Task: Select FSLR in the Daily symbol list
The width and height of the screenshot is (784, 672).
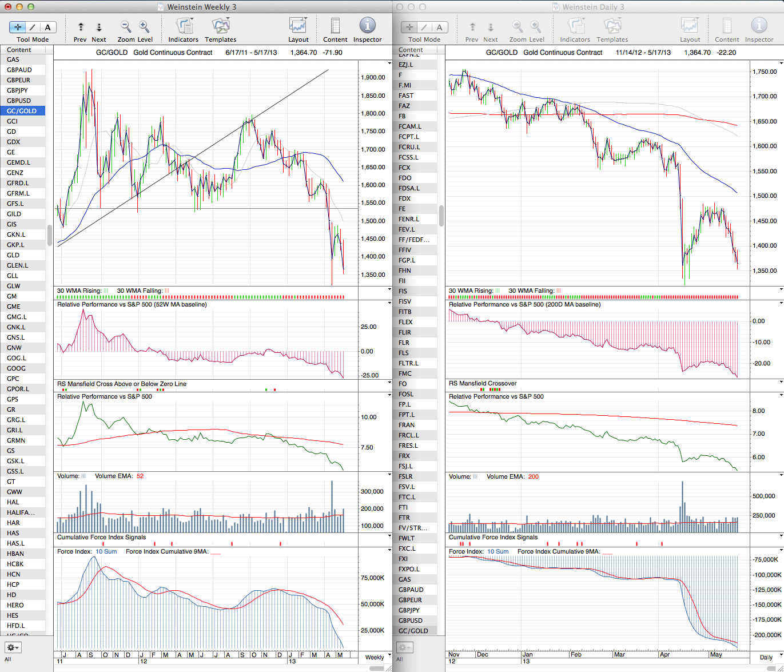Action: [x=405, y=476]
